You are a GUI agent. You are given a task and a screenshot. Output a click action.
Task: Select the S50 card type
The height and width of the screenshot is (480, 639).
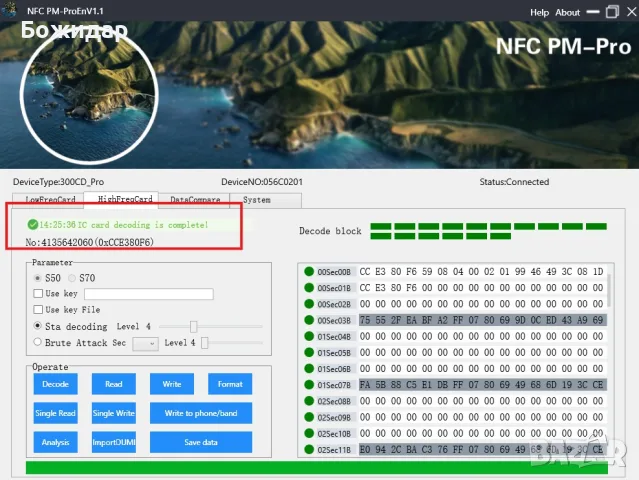[37, 278]
